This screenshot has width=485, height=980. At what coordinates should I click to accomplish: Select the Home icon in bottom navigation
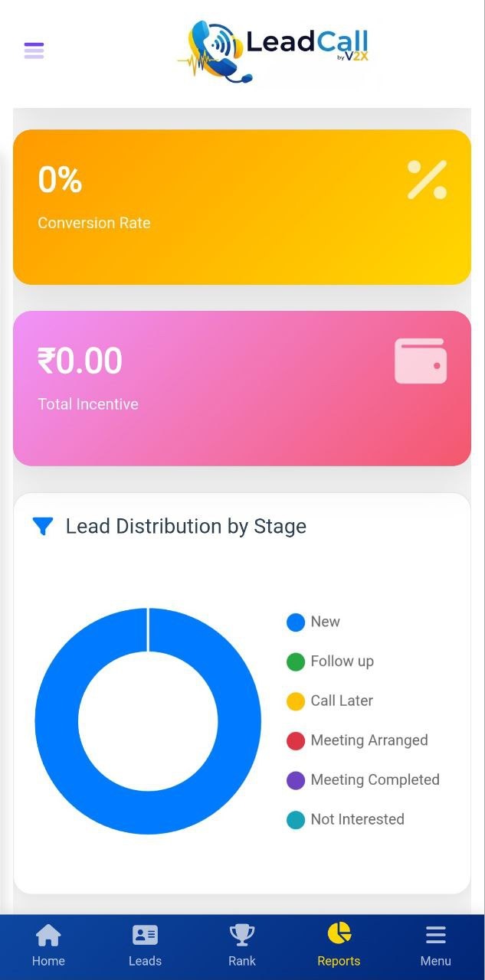click(48, 933)
